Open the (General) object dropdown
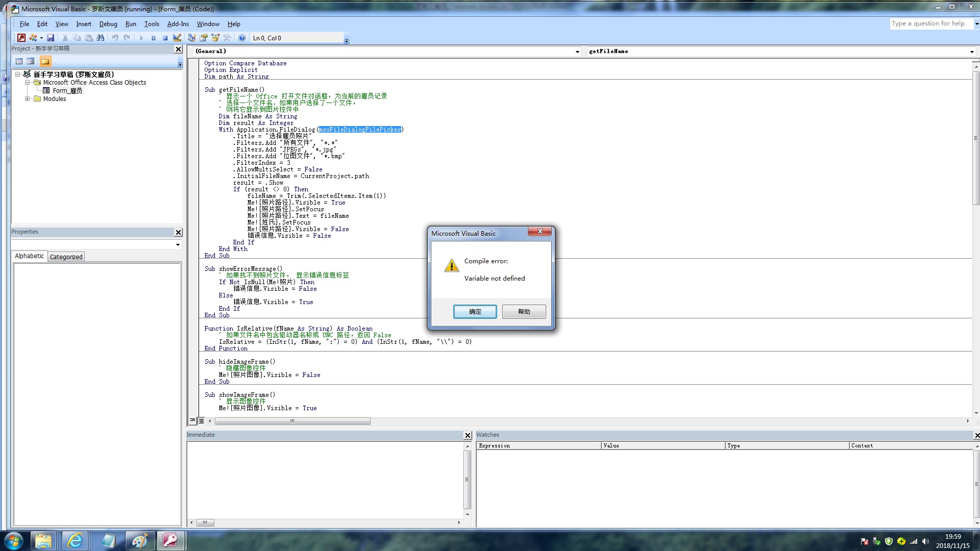The width and height of the screenshot is (980, 551). point(577,52)
